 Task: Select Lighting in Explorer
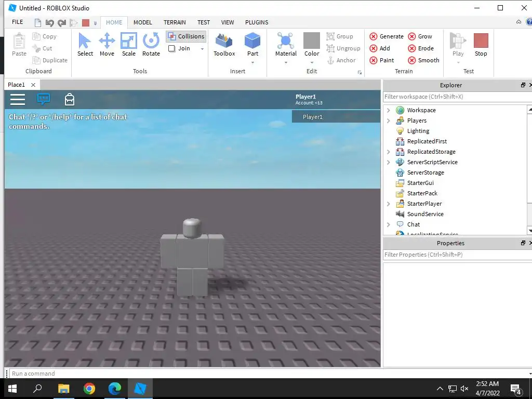pyautogui.click(x=418, y=131)
